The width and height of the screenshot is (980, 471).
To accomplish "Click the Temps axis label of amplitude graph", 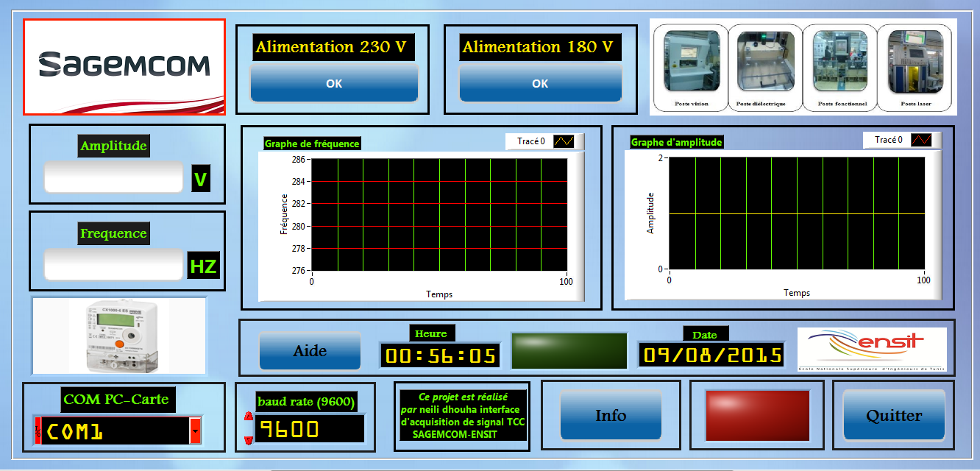I will tap(797, 293).
